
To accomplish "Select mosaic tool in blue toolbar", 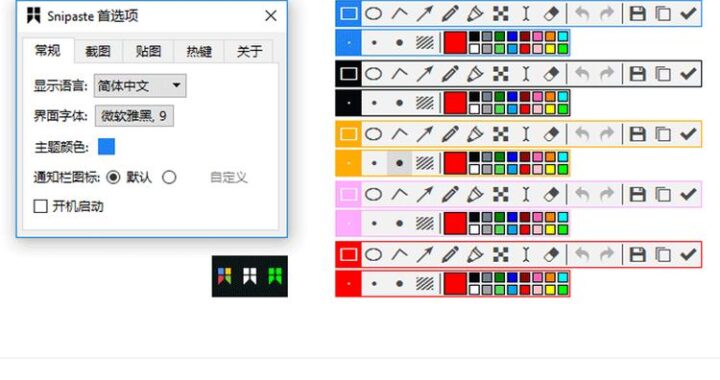I will tap(501, 13).
